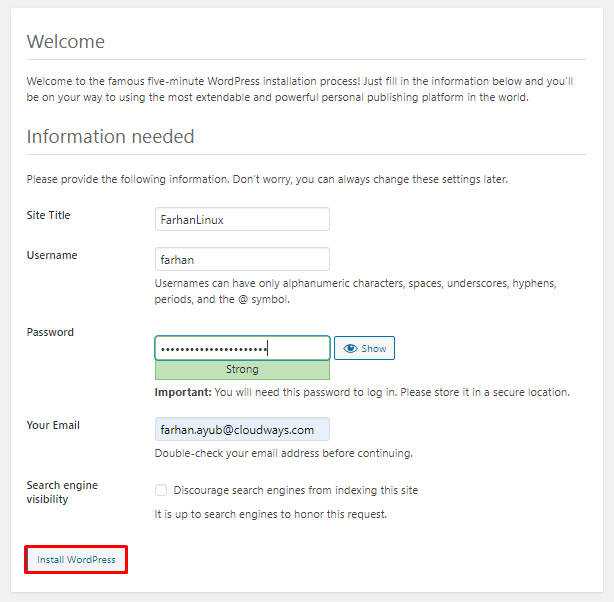
Task: Click the Password label
Action: click(50, 332)
